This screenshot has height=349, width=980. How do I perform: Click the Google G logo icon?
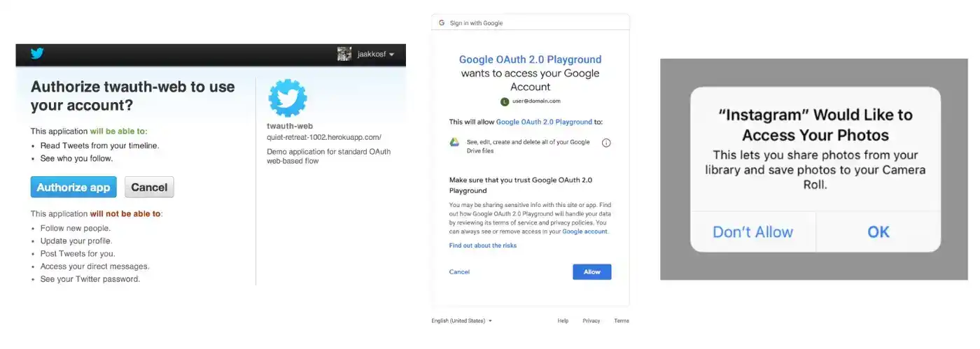[x=442, y=23]
